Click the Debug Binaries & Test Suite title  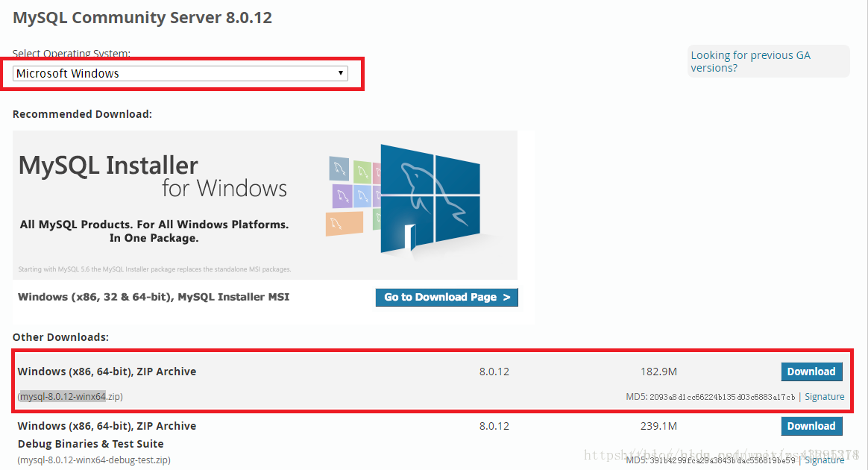pos(90,444)
